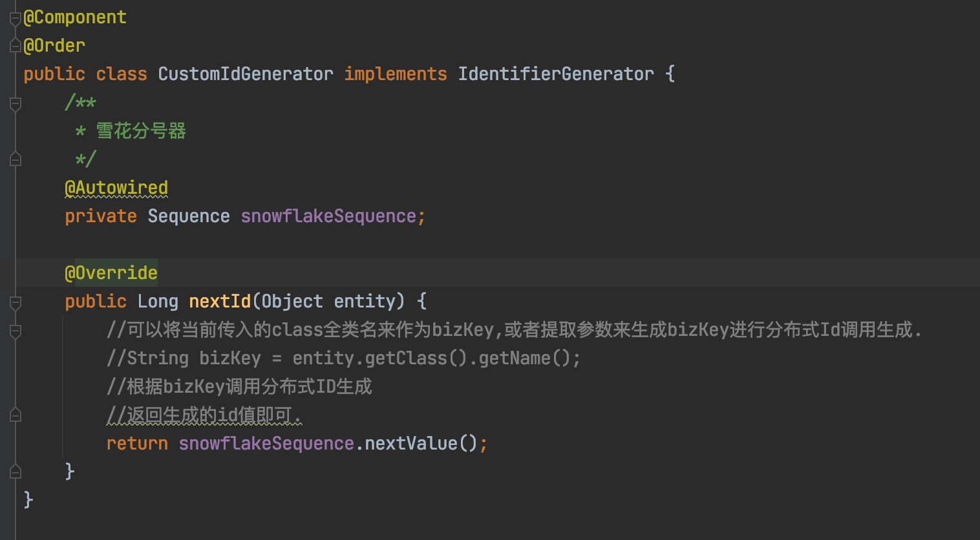Click the 雪花分号器 Javadoc comment text
This screenshot has width=980, height=540.
coord(141,131)
